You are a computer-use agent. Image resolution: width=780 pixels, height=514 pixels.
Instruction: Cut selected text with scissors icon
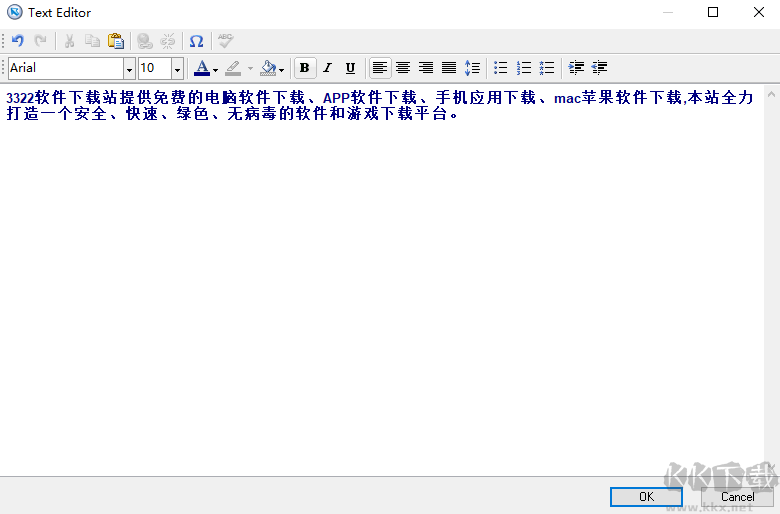(69, 41)
